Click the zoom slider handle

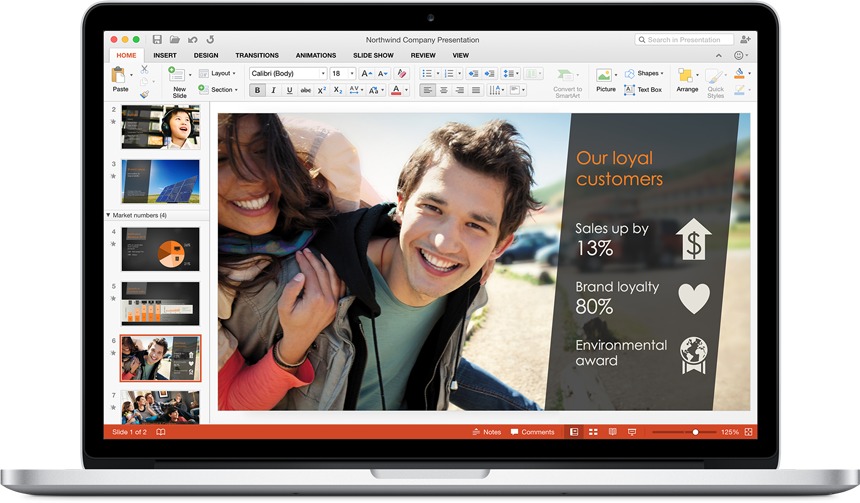(x=695, y=432)
